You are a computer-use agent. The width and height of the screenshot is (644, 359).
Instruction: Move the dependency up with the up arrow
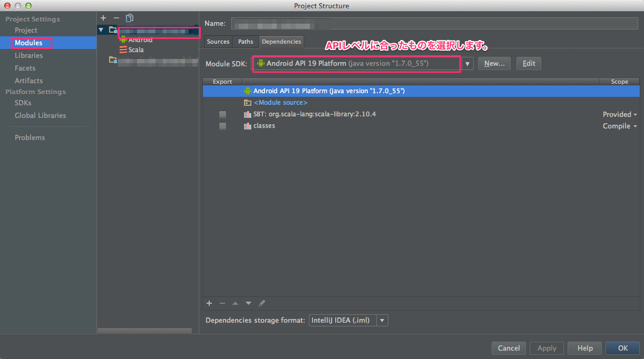(x=236, y=303)
